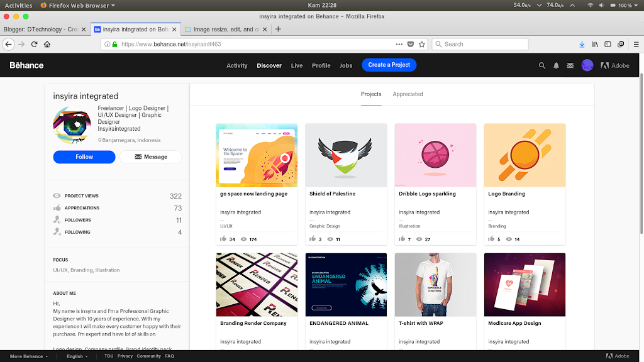Go to Jobs in the navigation bar
Image resolution: width=644 pixels, height=362 pixels.
pos(346,65)
